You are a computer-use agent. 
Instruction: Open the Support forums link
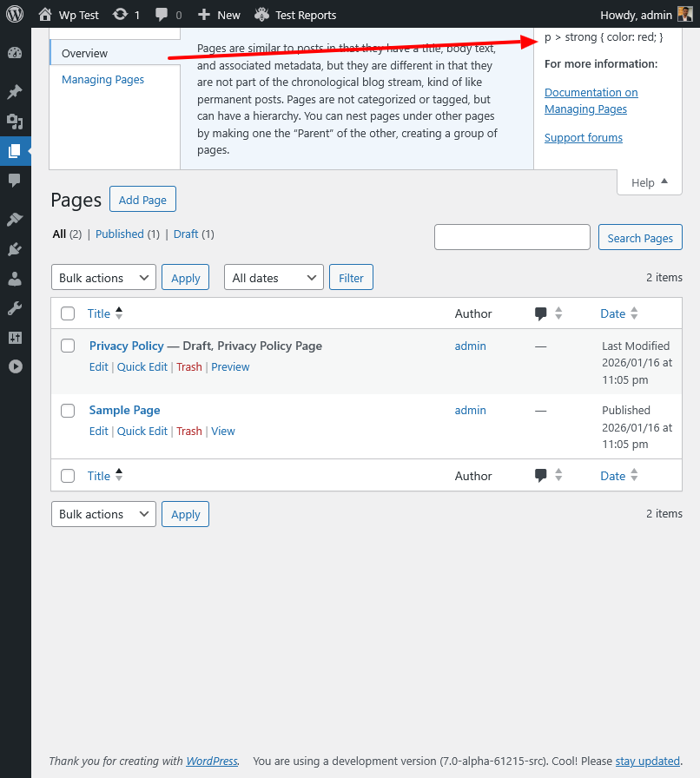583,138
